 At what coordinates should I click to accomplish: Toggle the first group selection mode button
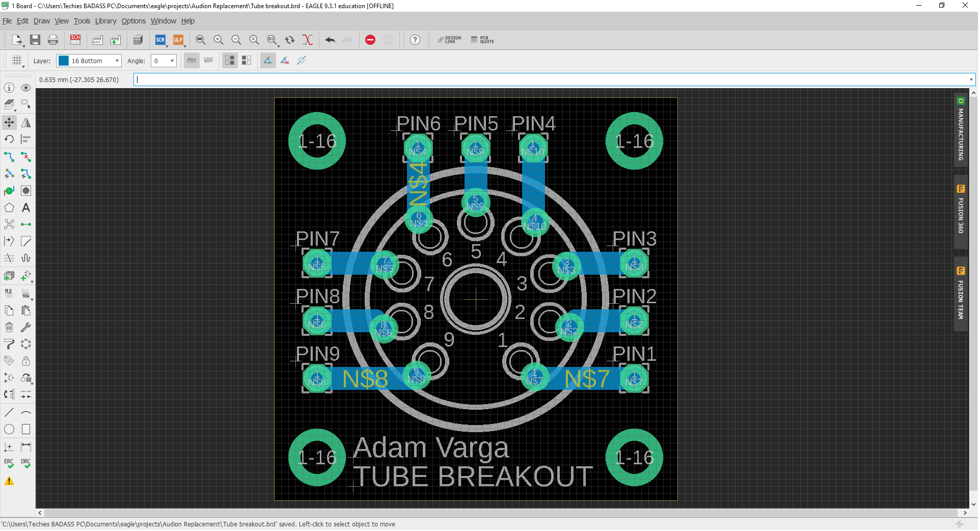[x=230, y=60]
